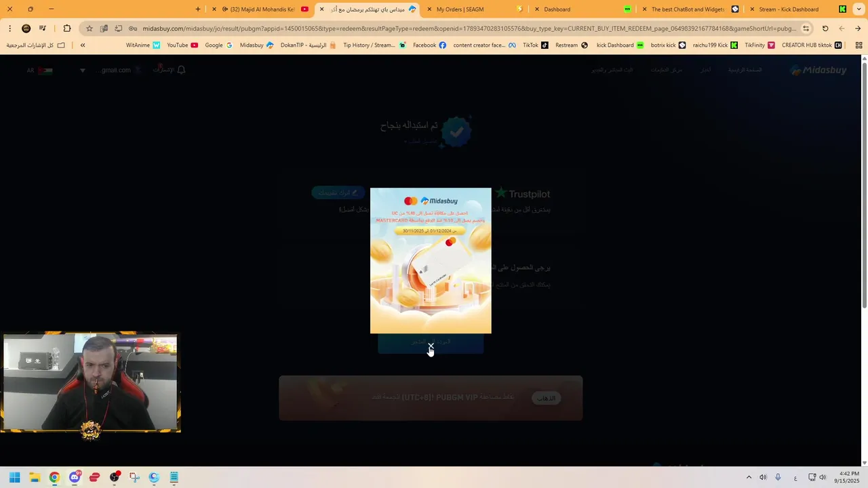This screenshot has width=868, height=488.
Task: Open the tab groups grid icon
Action: pyautogui.click(x=859, y=45)
